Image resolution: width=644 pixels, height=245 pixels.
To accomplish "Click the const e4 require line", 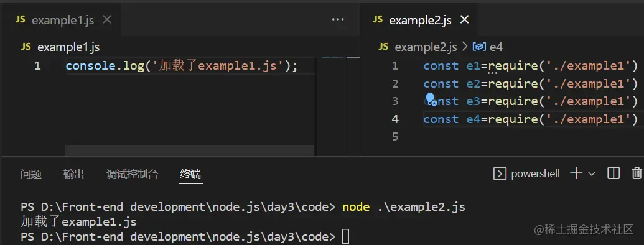I will coord(530,119).
